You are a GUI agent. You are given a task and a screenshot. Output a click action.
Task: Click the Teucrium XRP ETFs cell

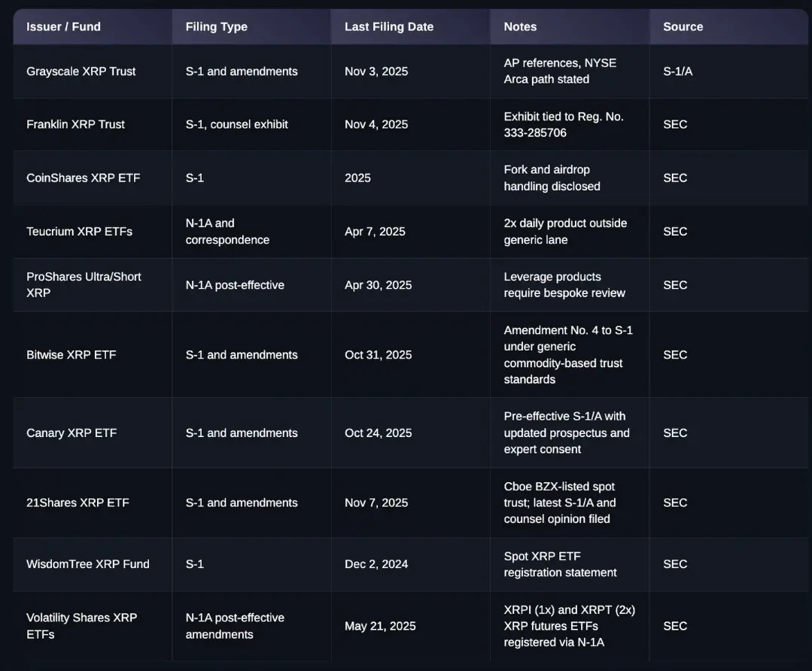pos(79,232)
